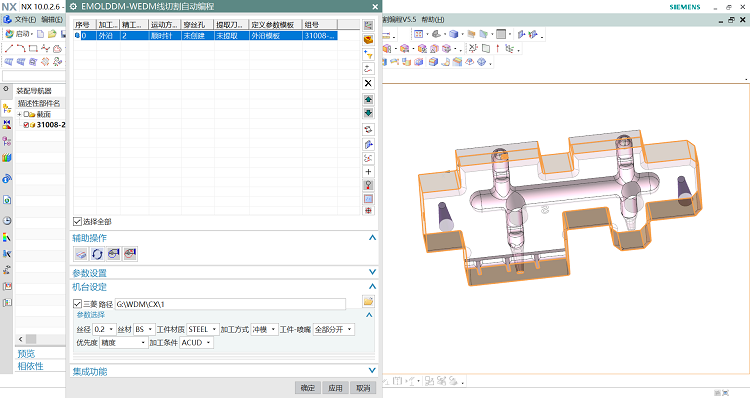The height and width of the screenshot is (398, 750).
Task: Move the selected row up with the up-arrow icon
Action: coord(368,100)
